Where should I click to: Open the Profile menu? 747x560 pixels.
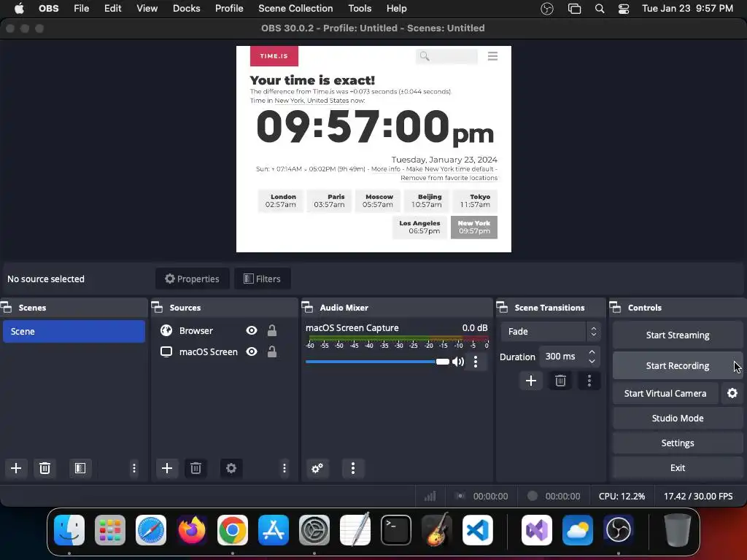coord(229,9)
